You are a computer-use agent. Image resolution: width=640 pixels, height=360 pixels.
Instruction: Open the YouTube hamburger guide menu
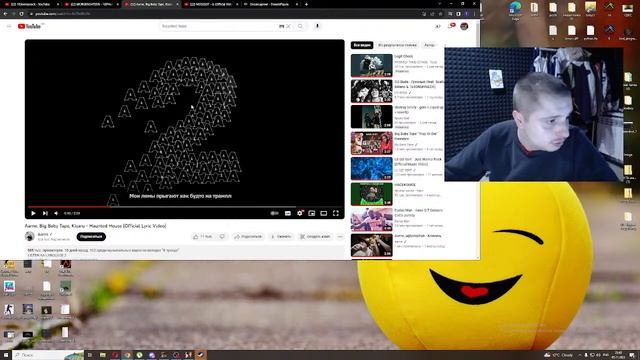coord(9,26)
